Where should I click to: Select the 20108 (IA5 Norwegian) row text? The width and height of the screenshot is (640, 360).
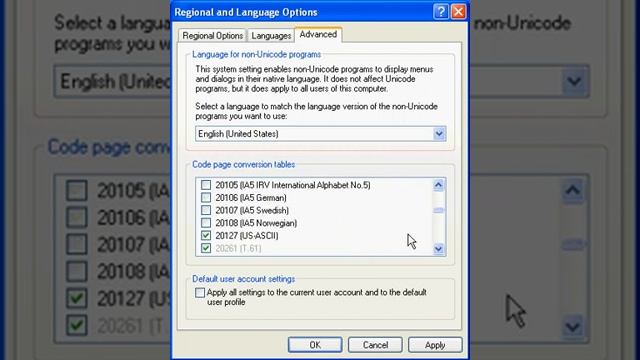(x=256, y=223)
